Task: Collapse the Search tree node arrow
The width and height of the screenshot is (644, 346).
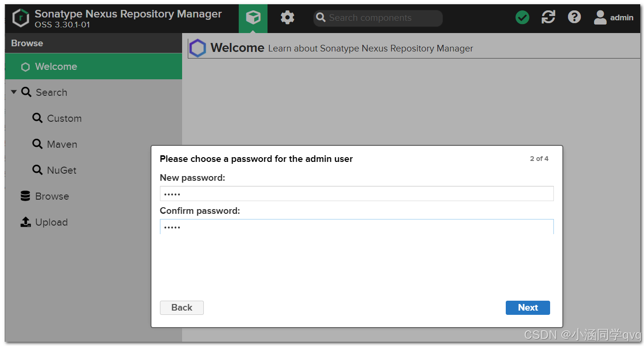Action: point(14,92)
